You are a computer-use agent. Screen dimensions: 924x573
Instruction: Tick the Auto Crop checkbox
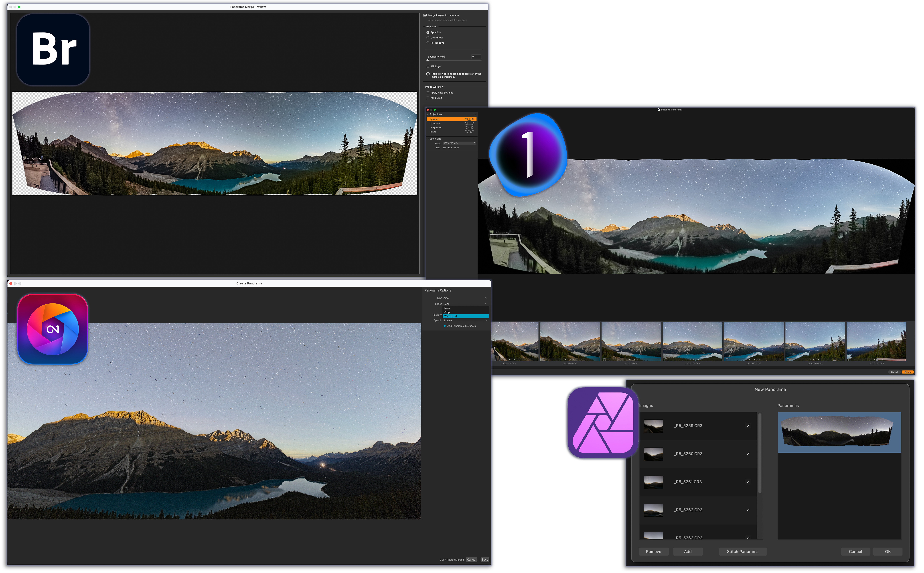point(428,98)
